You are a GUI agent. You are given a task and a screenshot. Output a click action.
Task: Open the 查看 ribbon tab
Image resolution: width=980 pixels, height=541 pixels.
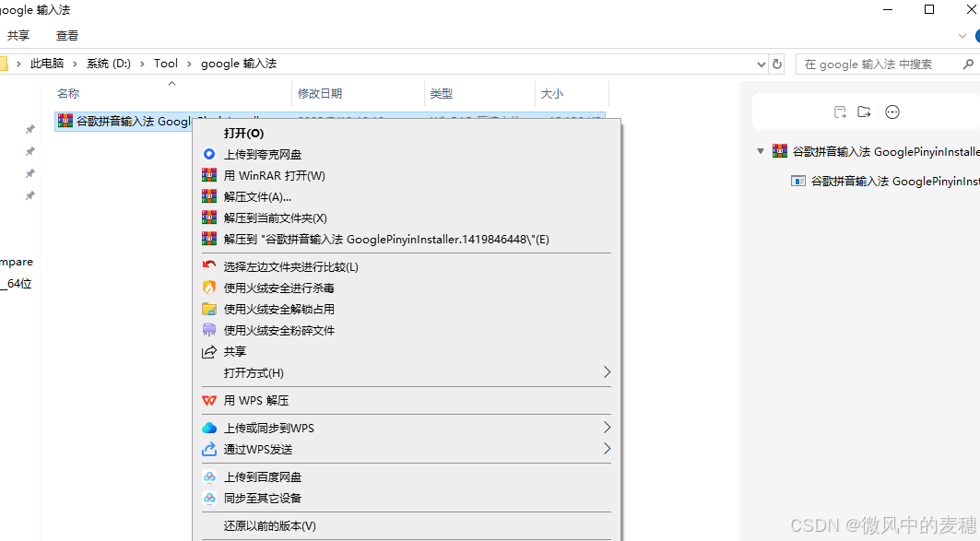click(67, 36)
